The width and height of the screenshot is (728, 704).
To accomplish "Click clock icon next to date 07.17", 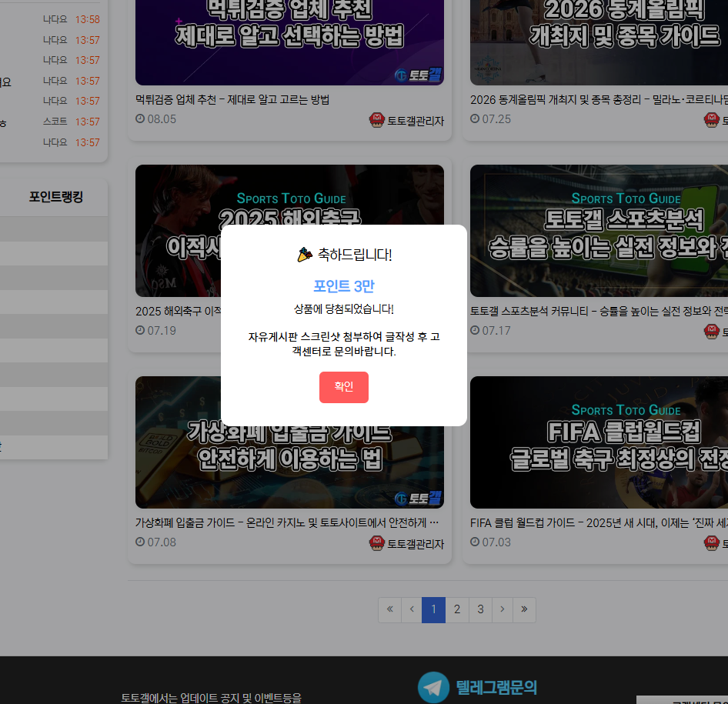I will click(475, 330).
